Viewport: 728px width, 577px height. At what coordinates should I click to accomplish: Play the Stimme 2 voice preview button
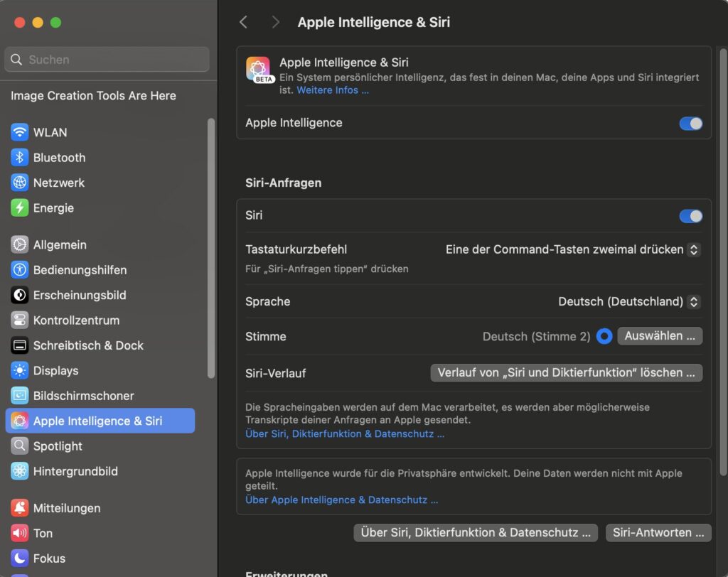click(x=604, y=336)
